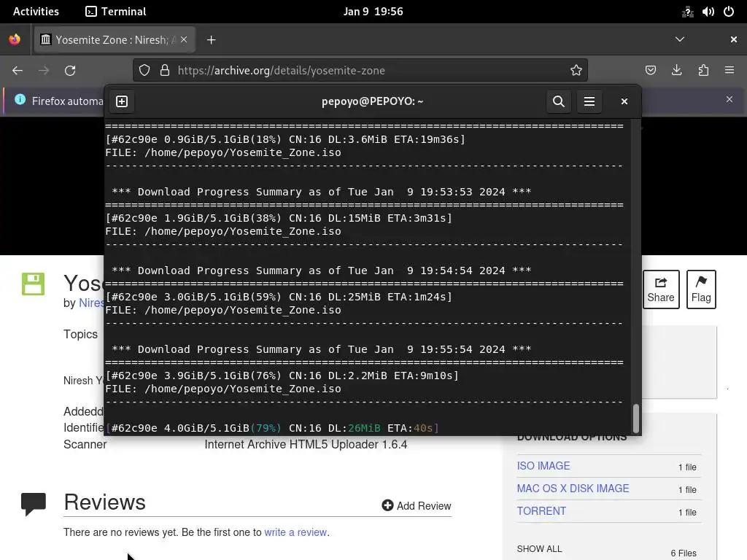The height and width of the screenshot is (560, 747).
Task: Click the '6 Files' count text
Action: [683, 553]
